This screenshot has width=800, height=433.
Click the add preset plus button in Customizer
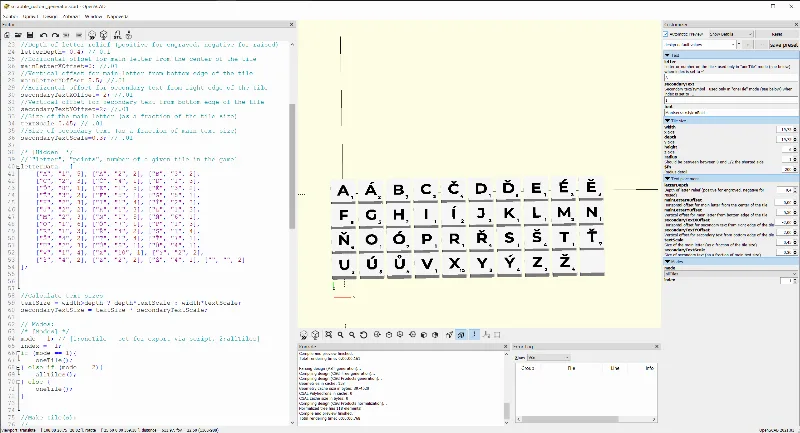[x=747, y=45]
